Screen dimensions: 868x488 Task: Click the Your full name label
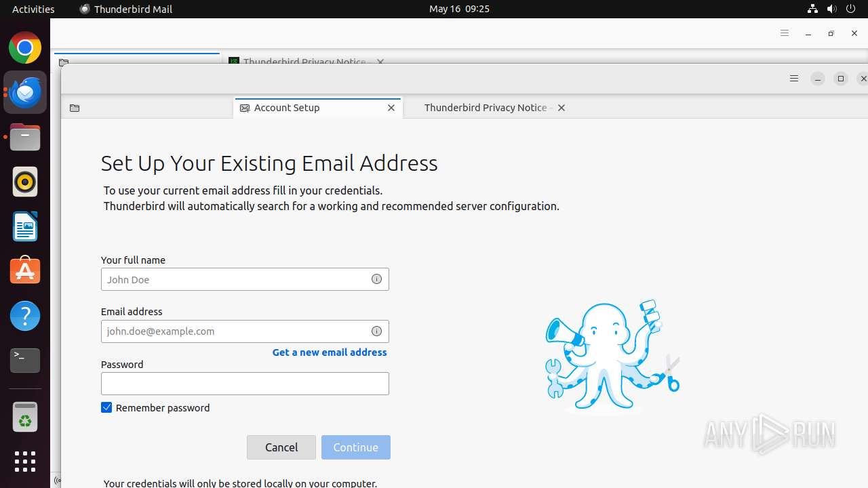point(133,260)
